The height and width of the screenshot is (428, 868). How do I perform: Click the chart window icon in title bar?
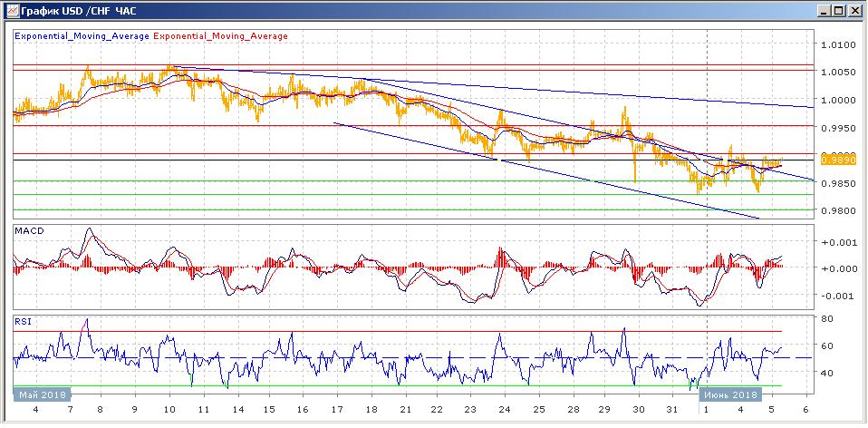[x=10, y=10]
